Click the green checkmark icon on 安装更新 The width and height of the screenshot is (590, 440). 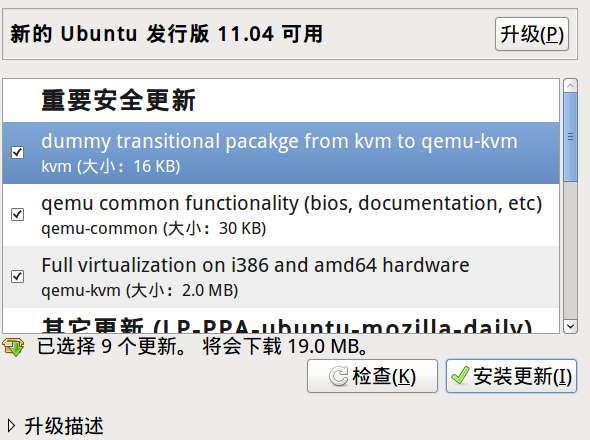(x=460, y=376)
